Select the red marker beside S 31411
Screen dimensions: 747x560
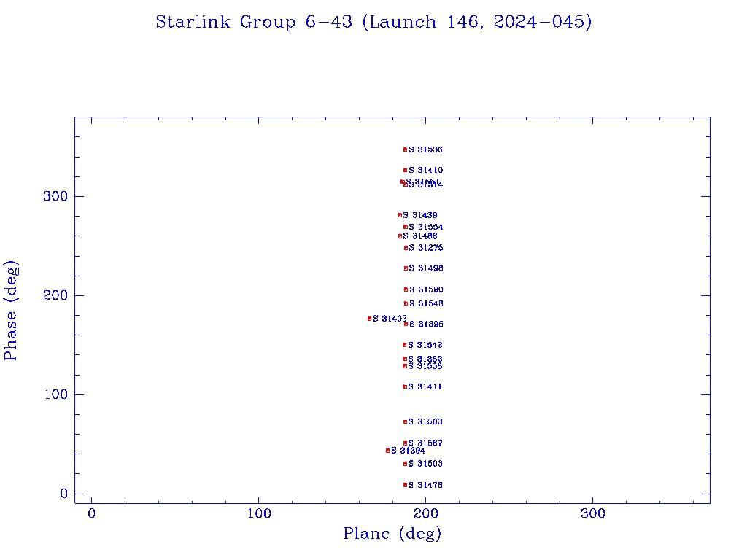coord(405,386)
